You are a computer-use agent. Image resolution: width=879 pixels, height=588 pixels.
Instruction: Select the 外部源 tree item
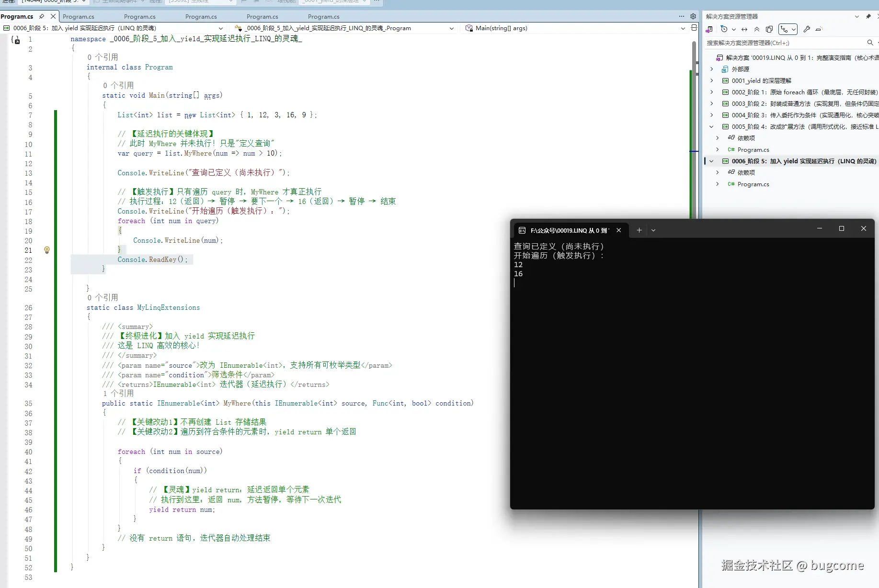(x=740, y=69)
